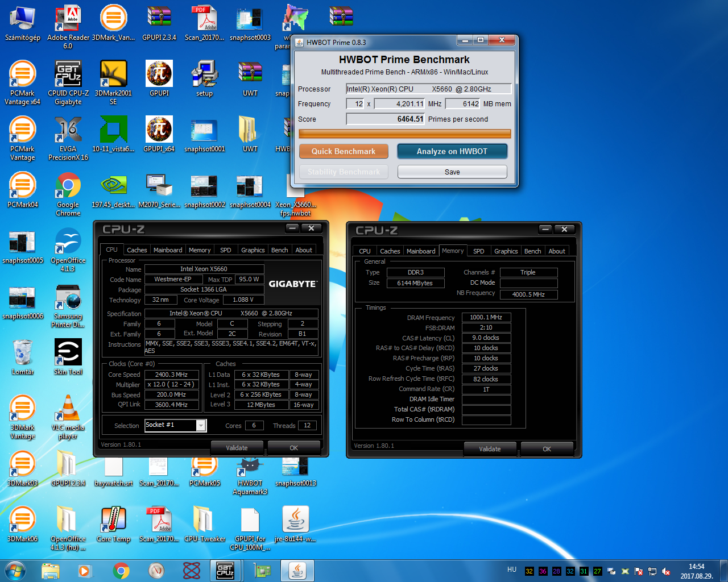Screen dimensions: 728x582
Task: Click the Score value field 6464.51
Action: (386, 119)
